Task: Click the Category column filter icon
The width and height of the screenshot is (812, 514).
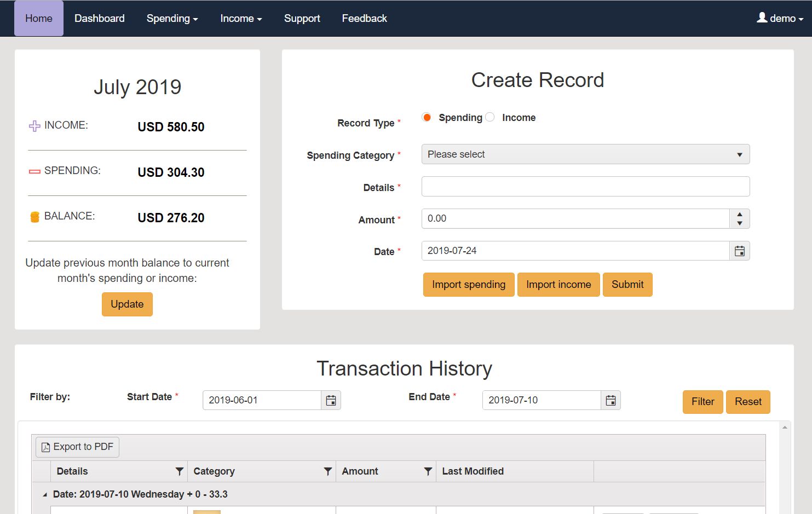Action: [327, 471]
